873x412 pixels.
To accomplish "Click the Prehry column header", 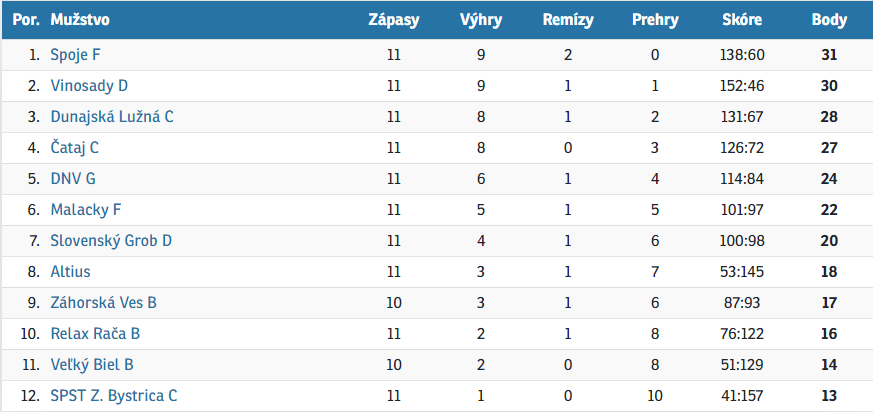I will click(x=655, y=21).
